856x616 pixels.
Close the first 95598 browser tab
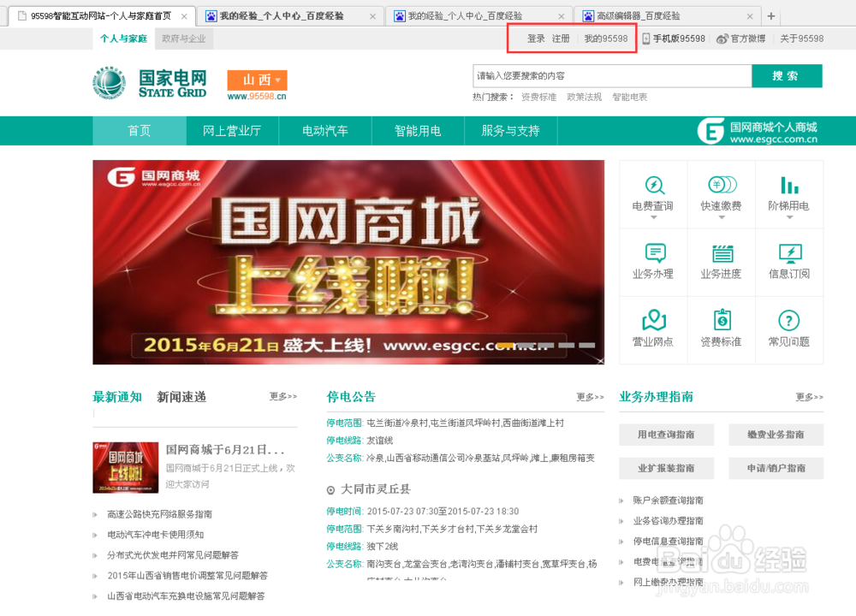click(x=184, y=16)
